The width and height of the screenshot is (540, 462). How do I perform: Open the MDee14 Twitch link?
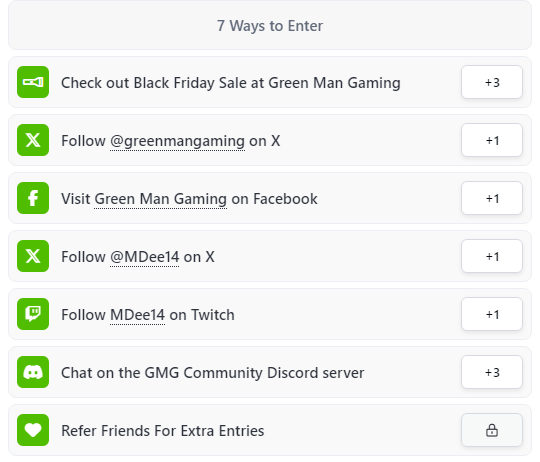[137, 315]
